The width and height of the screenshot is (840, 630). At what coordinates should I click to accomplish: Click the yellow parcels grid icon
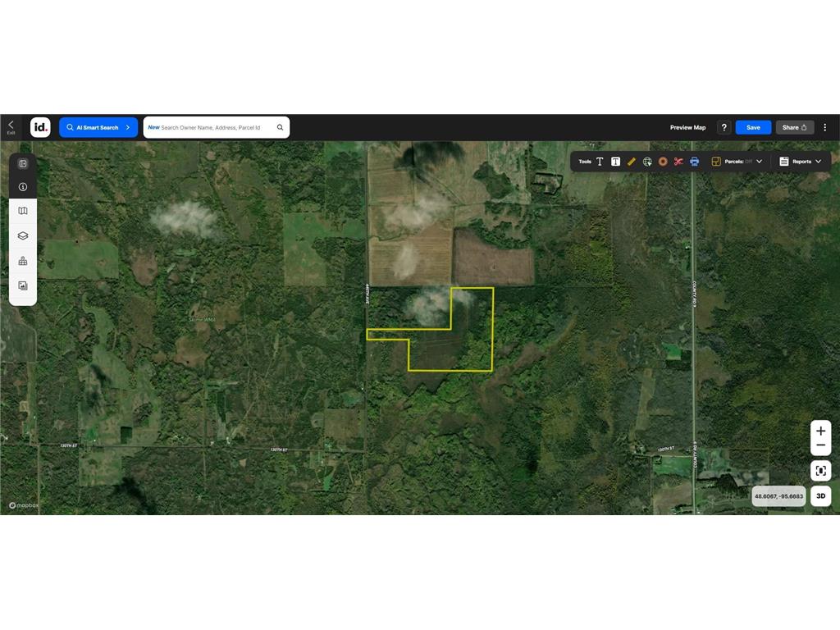(x=715, y=162)
